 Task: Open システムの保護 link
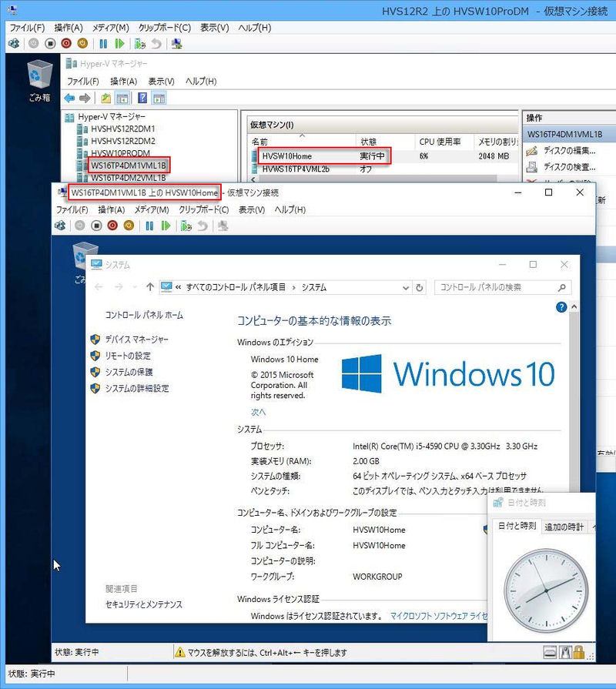[x=129, y=372]
